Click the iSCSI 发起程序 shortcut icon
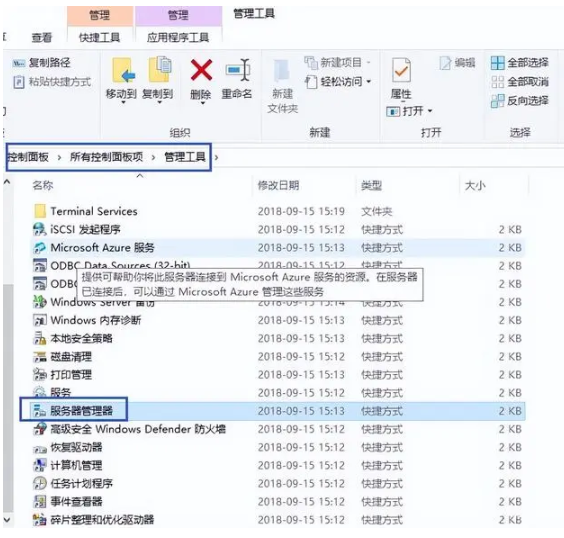The height and width of the screenshot is (538, 564). [40, 229]
